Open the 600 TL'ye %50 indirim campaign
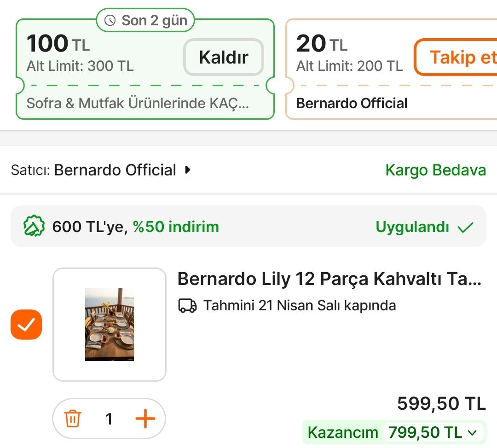497x448 pixels. [x=136, y=227]
